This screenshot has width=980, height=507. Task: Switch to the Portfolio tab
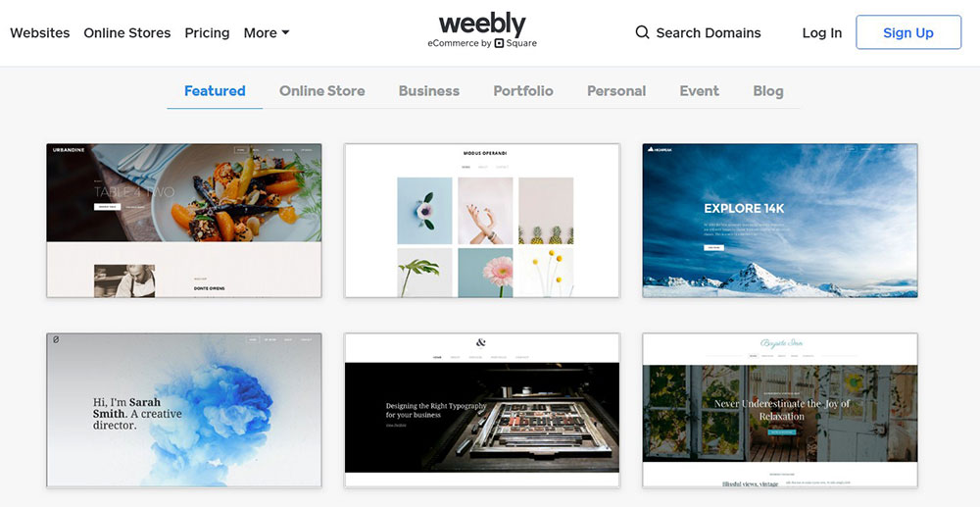point(523,91)
